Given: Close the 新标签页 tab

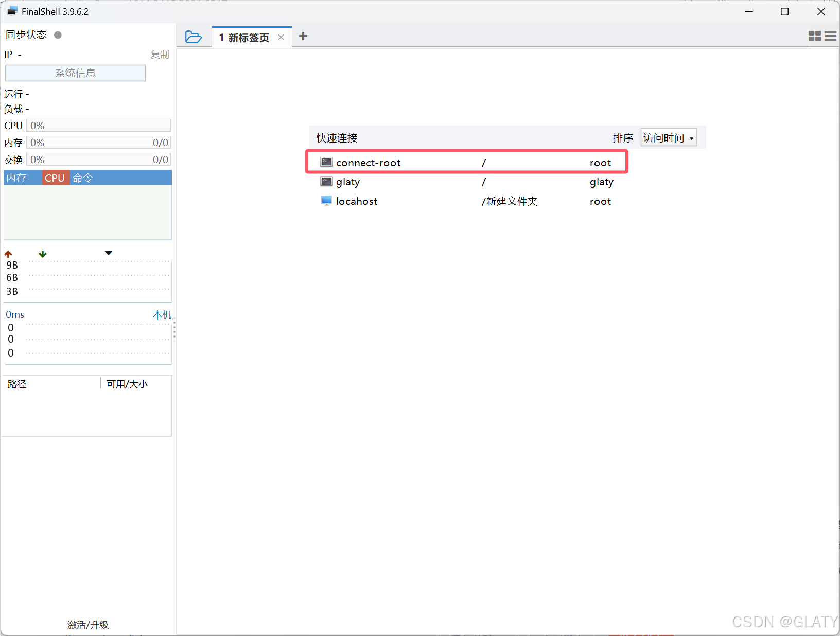Looking at the screenshot, I should [281, 37].
